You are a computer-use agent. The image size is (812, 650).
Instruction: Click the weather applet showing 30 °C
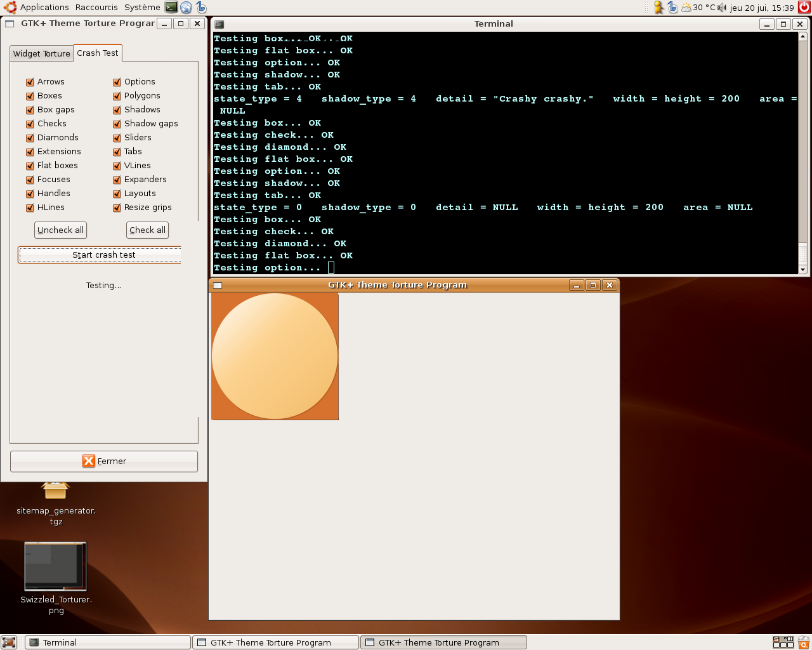(698, 8)
